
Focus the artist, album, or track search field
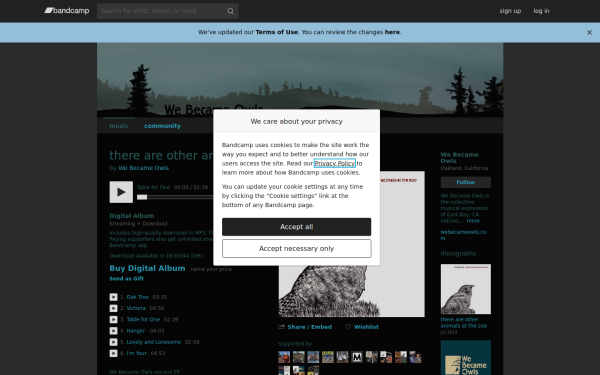tap(168, 11)
